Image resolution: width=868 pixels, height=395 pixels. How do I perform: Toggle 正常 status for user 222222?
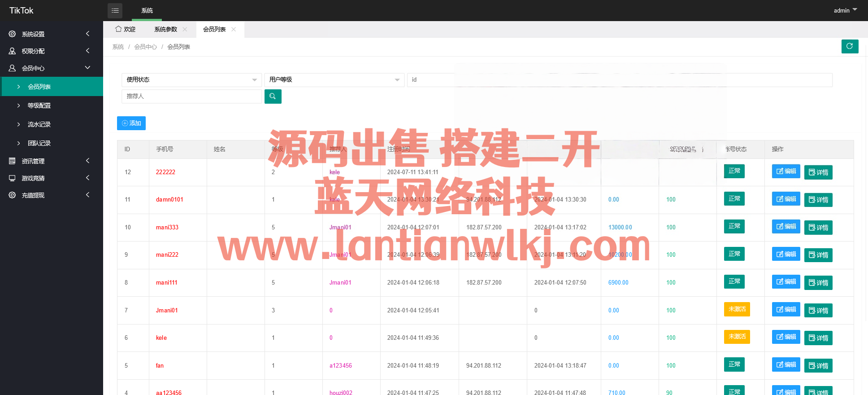click(x=734, y=171)
